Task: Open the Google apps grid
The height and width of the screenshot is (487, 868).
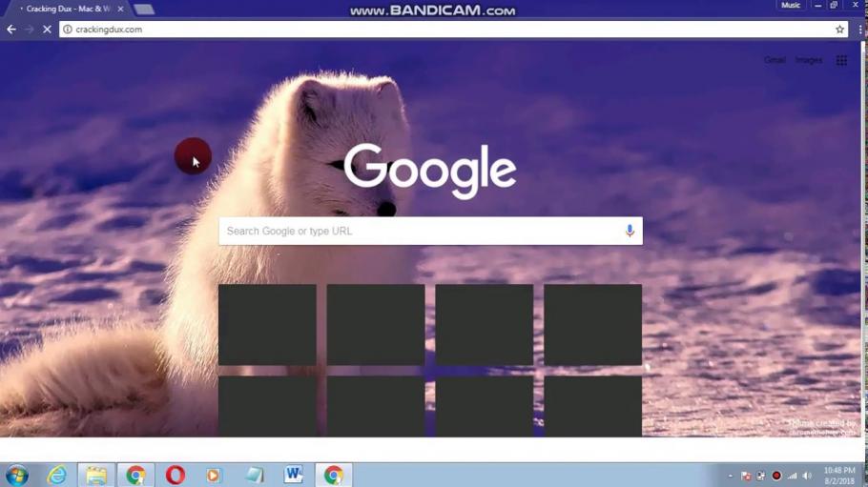Action: point(841,60)
